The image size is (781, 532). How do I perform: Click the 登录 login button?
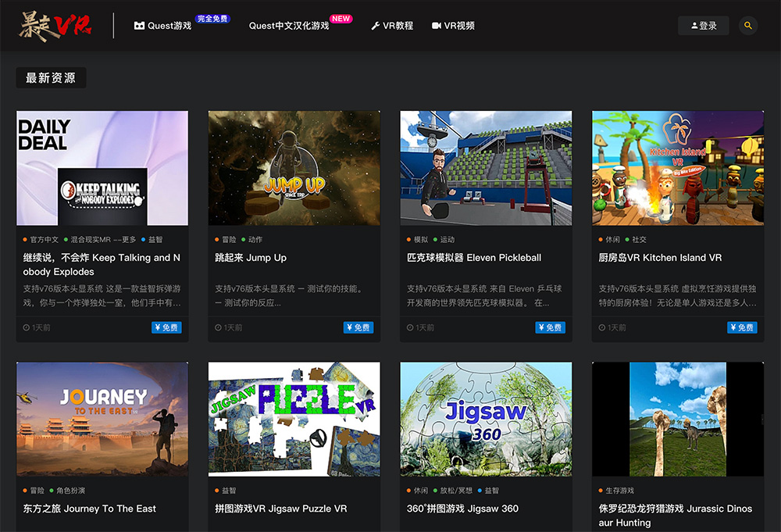point(704,26)
